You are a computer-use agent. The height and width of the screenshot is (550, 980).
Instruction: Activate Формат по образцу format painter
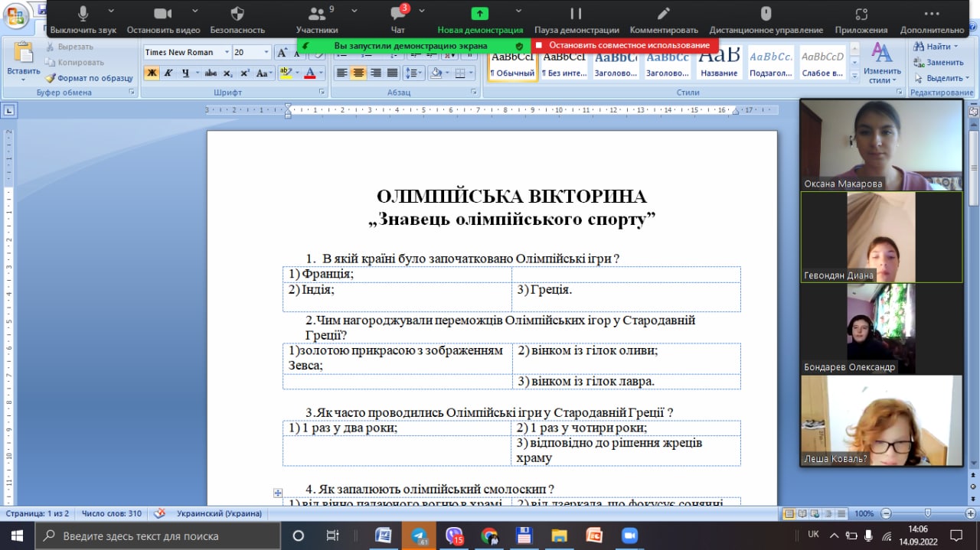click(89, 78)
